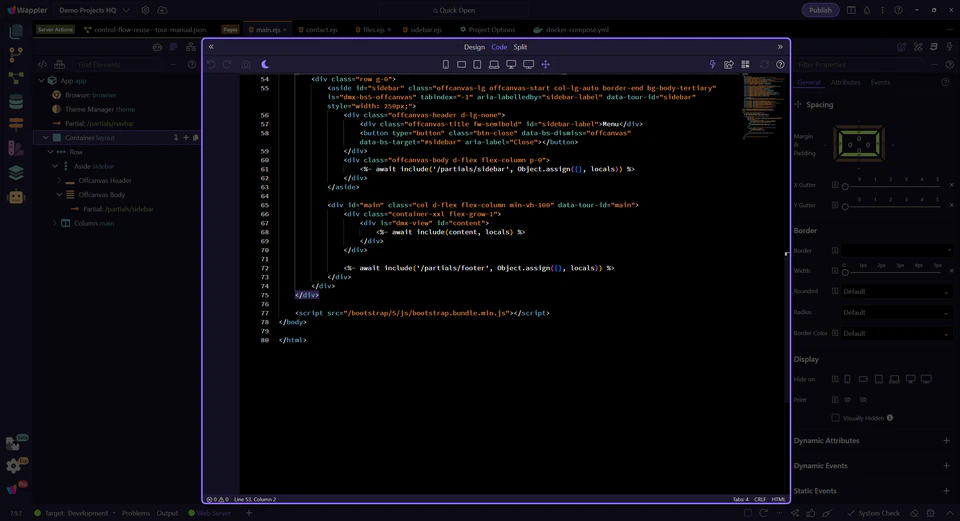Select the Theme Manager theme tree item
Screen dimensions: 960x521
click(94, 109)
